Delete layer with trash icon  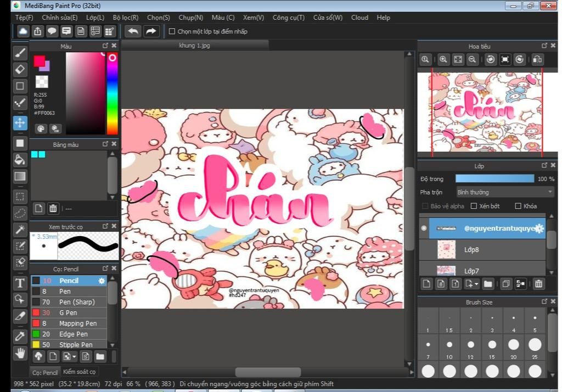coord(538,284)
